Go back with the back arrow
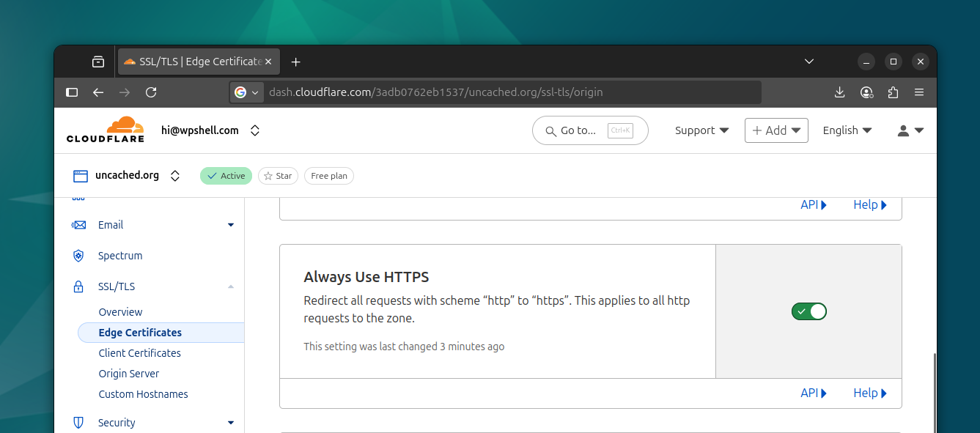The image size is (980, 433). click(98, 92)
